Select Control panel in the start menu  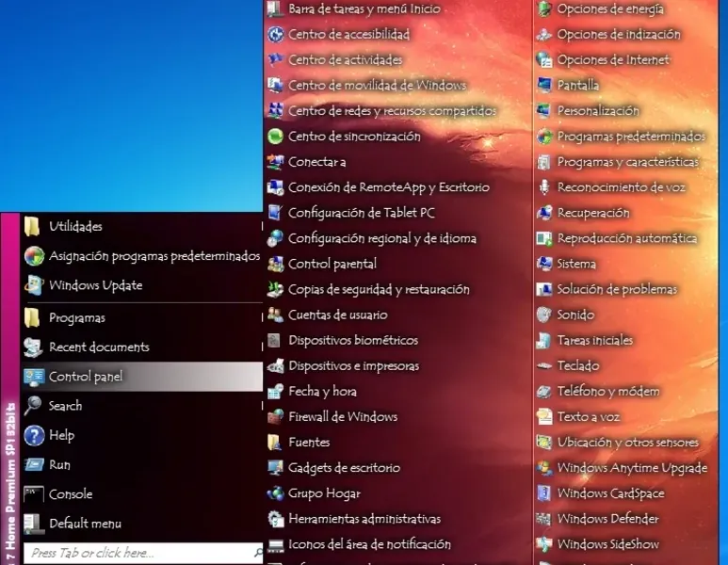tap(142, 377)
